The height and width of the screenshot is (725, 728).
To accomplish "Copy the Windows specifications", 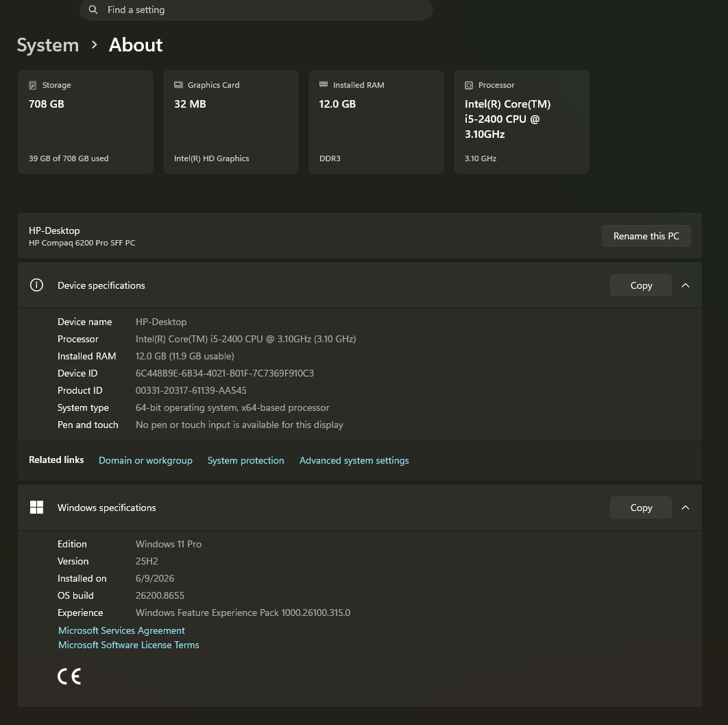I will click(641, 508).
